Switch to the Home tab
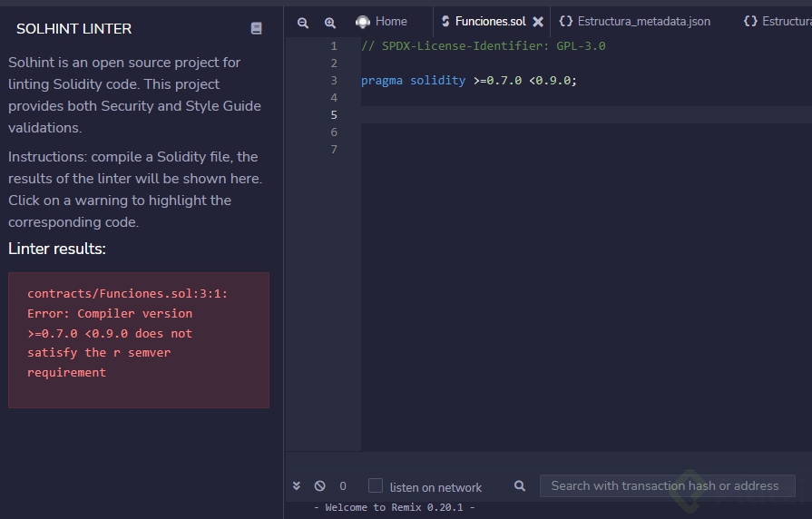 (391, 22)
